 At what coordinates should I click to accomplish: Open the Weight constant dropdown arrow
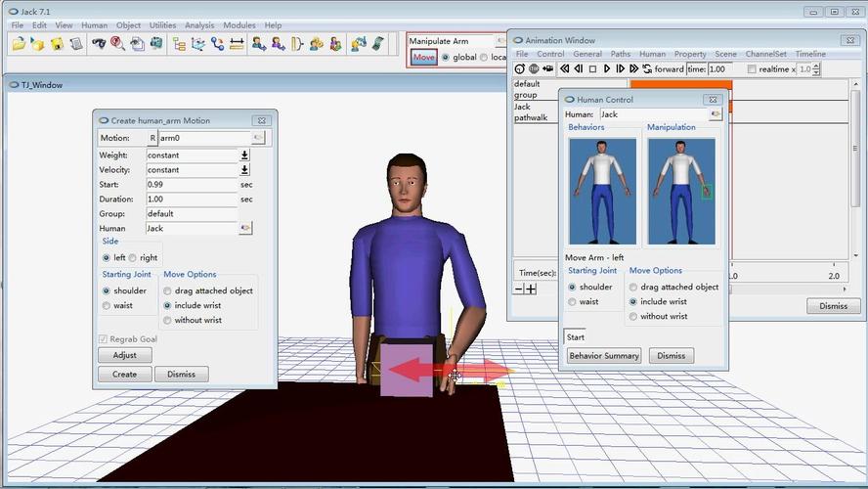click(x=244, y=156)
